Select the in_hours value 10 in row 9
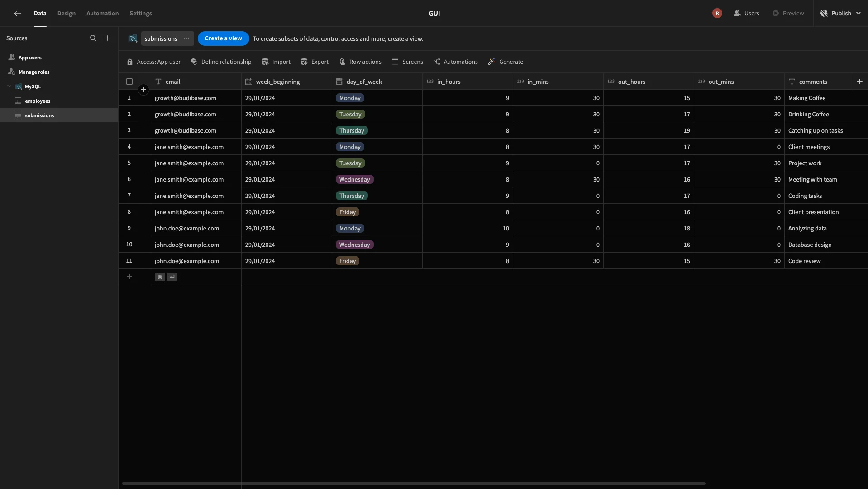This screenshot has width=868, height=489. [467, 228]
